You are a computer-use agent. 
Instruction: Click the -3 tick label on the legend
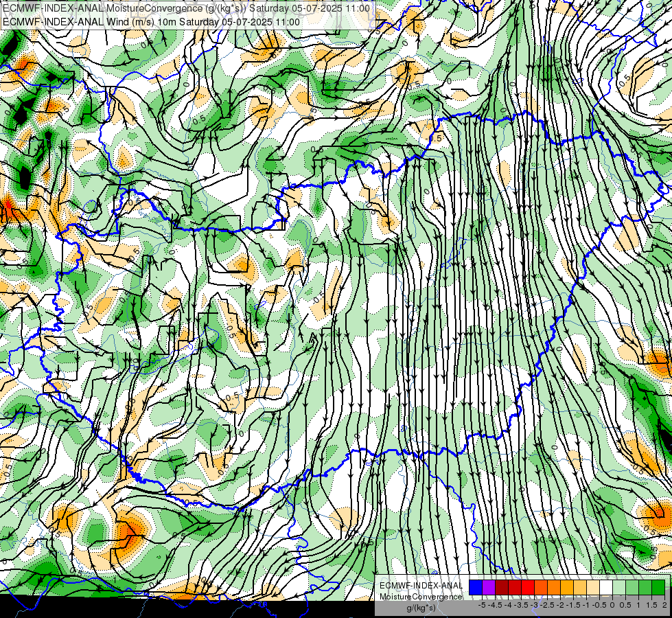pyautogui.click(x=534, y=605)
